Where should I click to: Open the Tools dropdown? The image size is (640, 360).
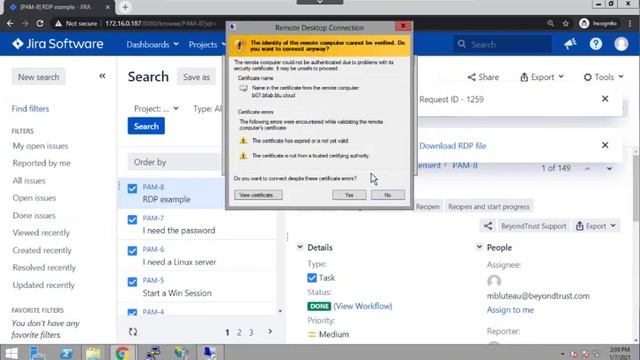(x=603, y=77)
